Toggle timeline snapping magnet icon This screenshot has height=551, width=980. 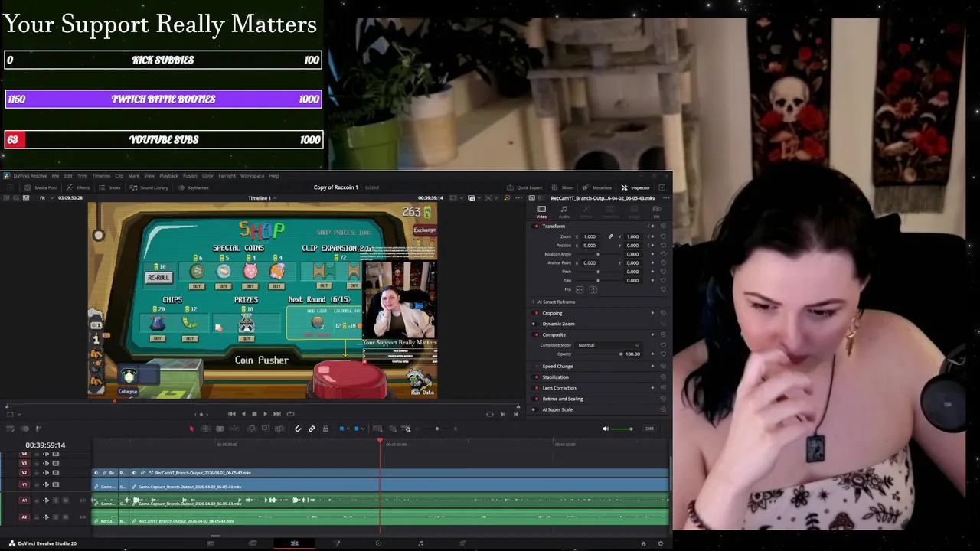(298, 429)
